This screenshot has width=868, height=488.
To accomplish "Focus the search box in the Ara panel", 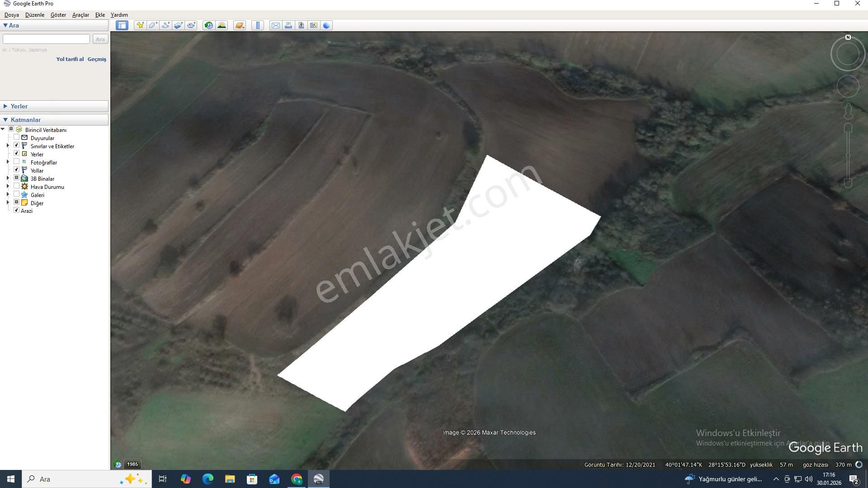I will point(46,39).
